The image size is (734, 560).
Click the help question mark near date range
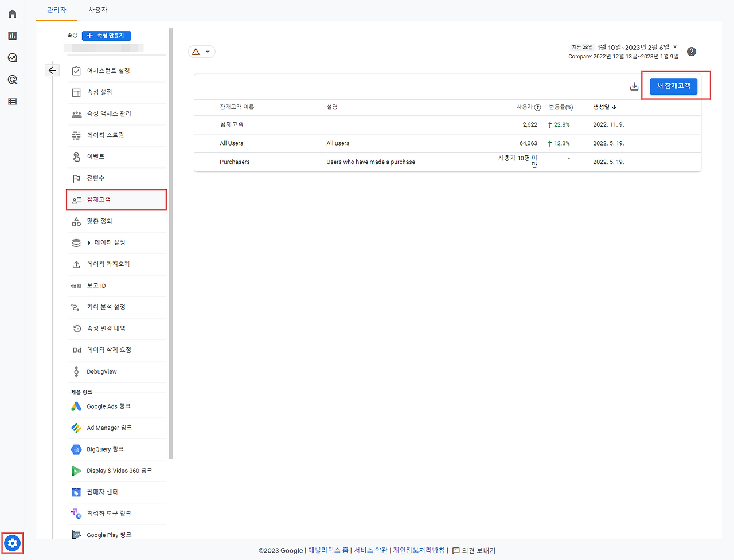692,52
